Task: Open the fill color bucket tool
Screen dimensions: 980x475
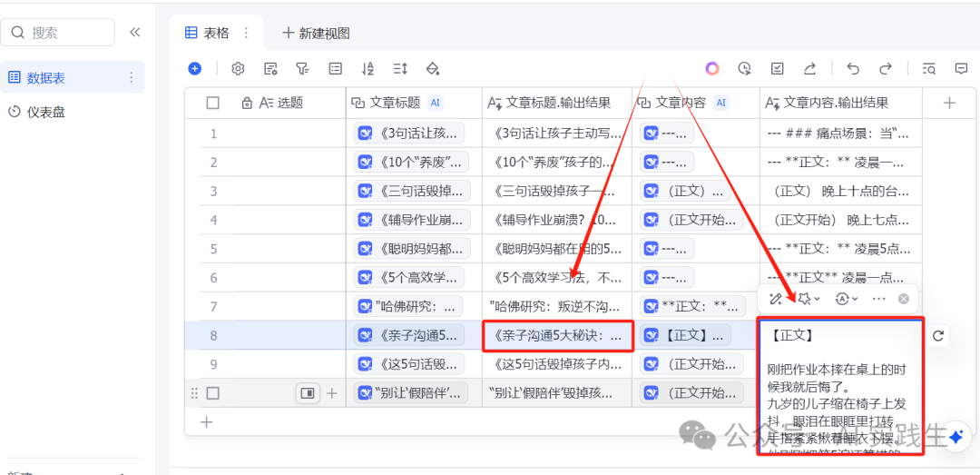Action: pos(433,68)
